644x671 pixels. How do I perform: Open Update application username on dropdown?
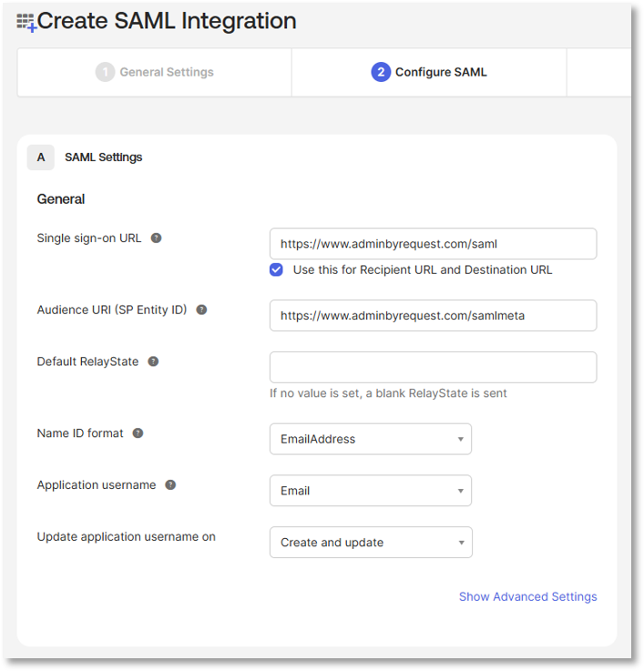click(370, 543)
